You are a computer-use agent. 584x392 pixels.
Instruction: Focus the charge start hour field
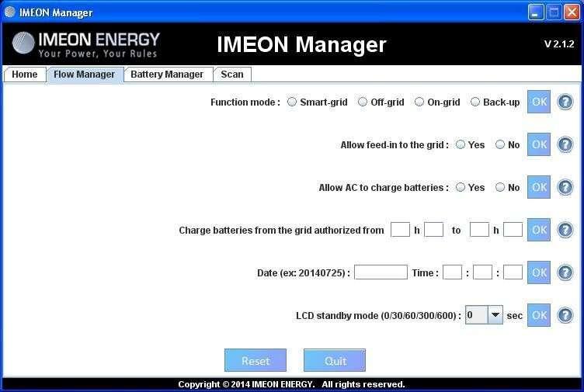pyautogui.click(x=401, y=230)
